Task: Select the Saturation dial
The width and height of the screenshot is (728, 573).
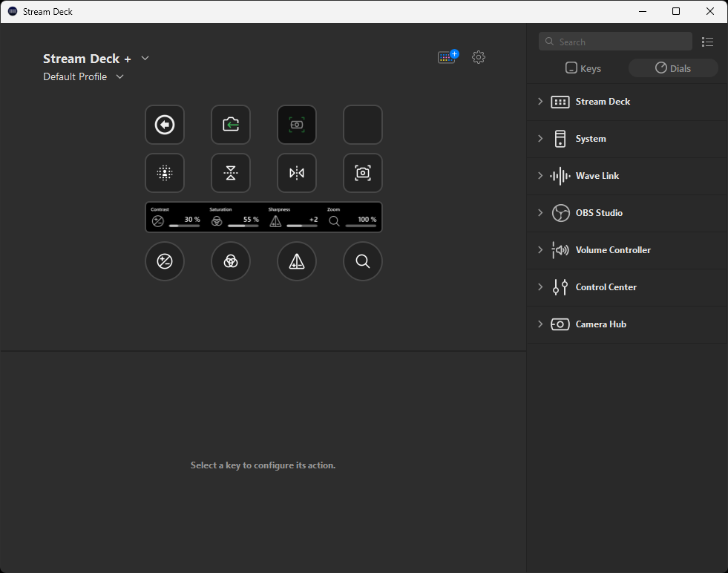Action: click(x=231, y=261)
